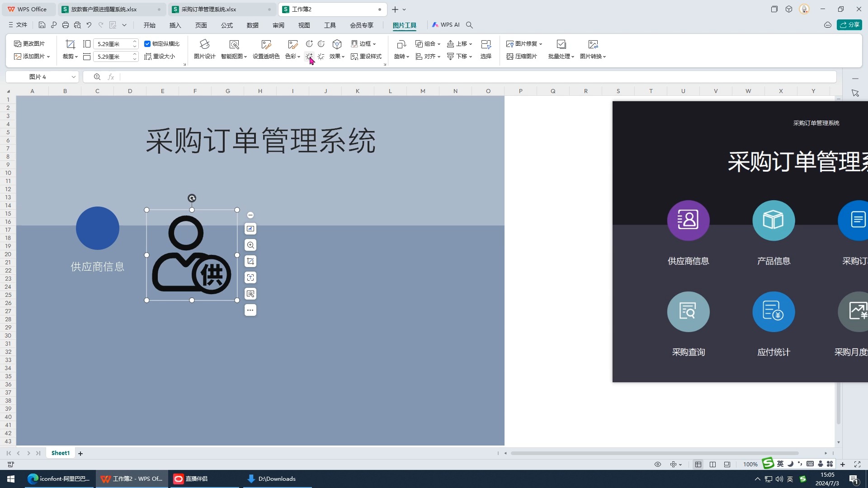Open the 图片设计 picture design tool
The height and width of the screenshot is (488, 868).
pos(204,49)
